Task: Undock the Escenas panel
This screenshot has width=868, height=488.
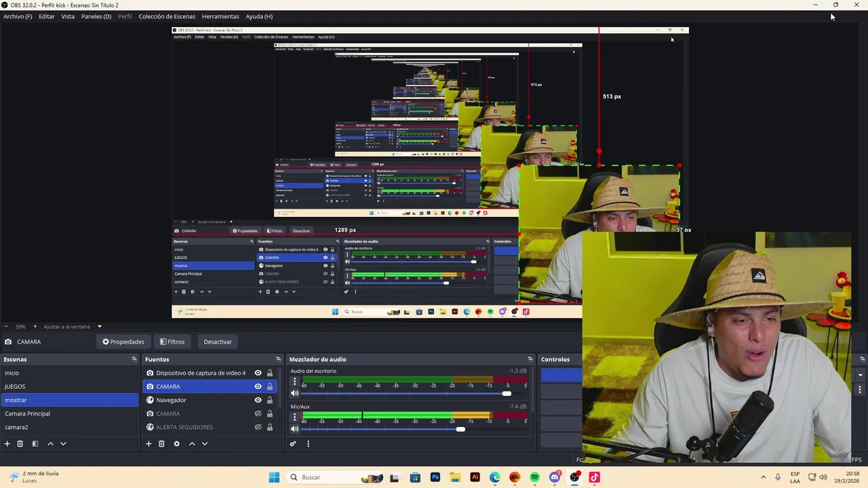Action: tap(134, 359)
